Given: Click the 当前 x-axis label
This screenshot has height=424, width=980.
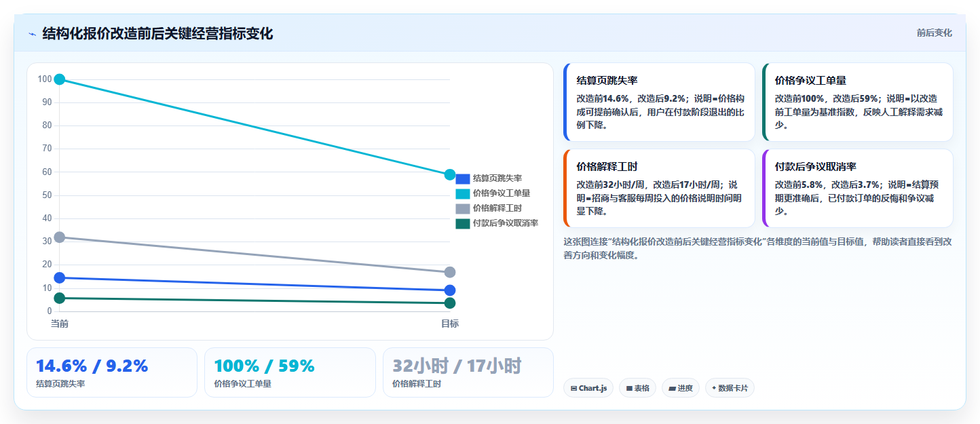Looking at the screenshot, I should (60, 324).
